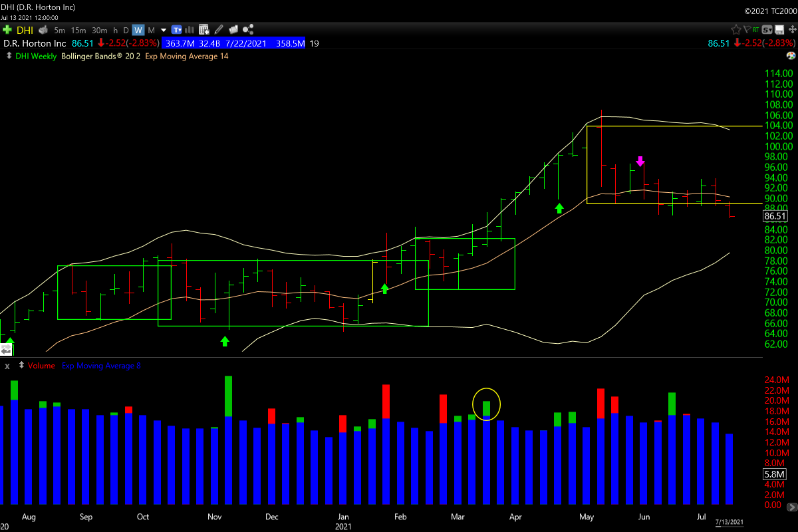Click the DHI ticker symbol
Screen dimensions: 798x532
[x=25, y=30]
